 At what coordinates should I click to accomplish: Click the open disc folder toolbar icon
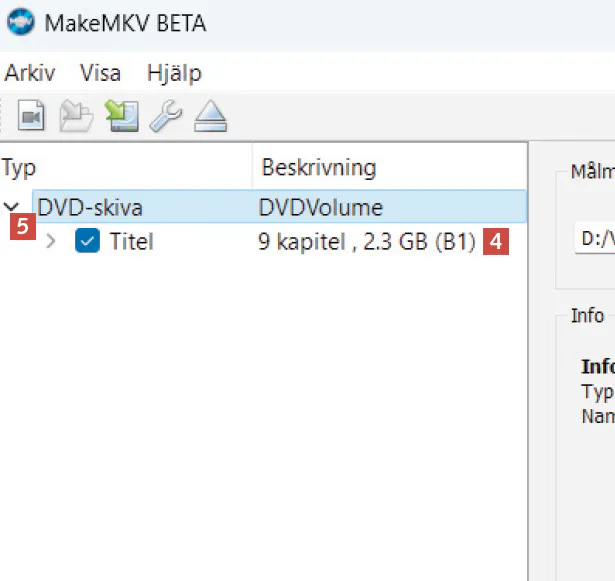tap(76, 116)
